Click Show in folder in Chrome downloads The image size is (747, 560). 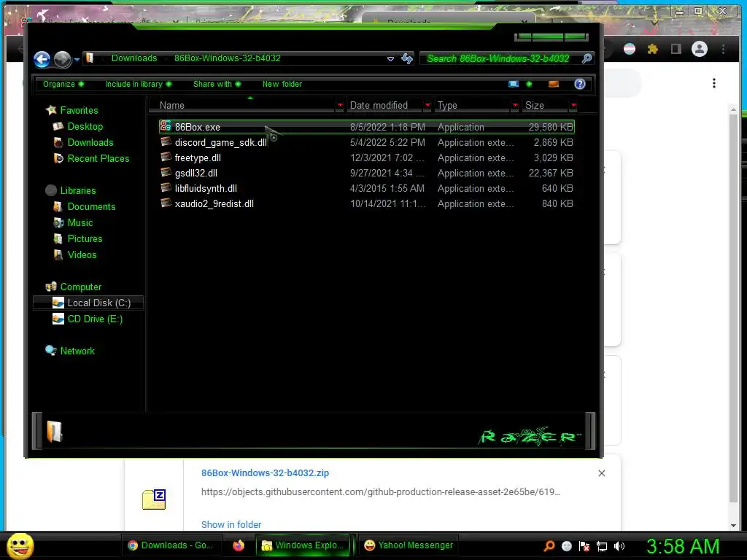coord(231,524)
